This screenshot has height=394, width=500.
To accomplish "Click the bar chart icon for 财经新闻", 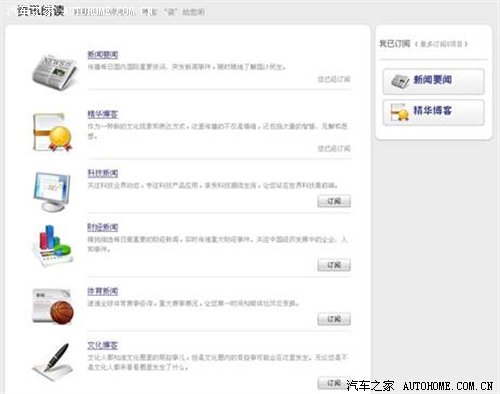I will click(52, 246).
